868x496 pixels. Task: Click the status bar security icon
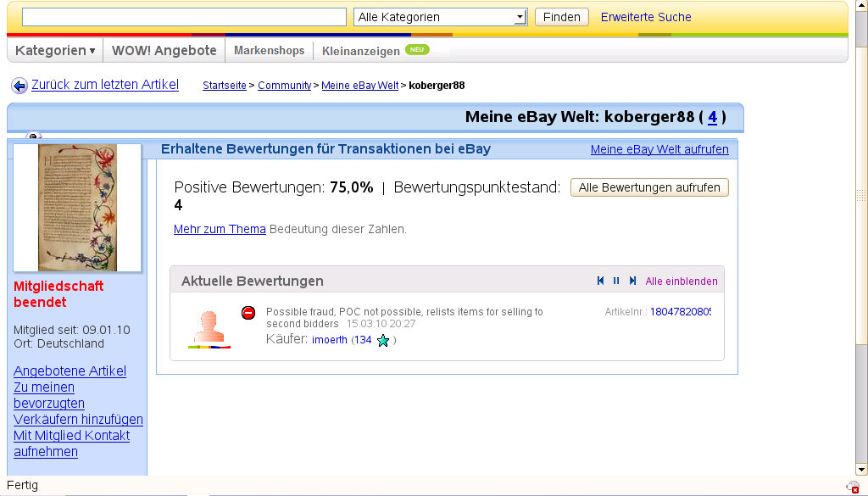pyautogui.click(x=853, y=487)
